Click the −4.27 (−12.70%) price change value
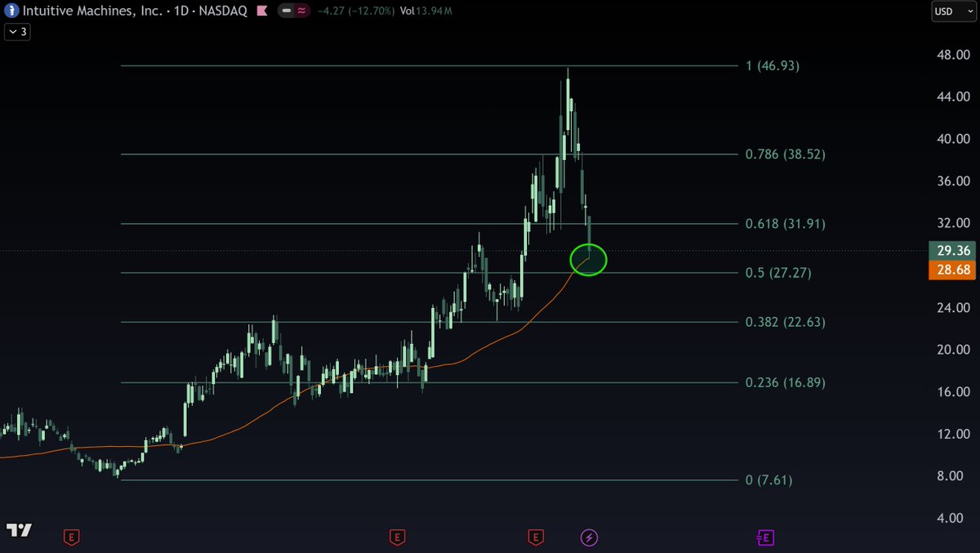 (x=358, y=11)
